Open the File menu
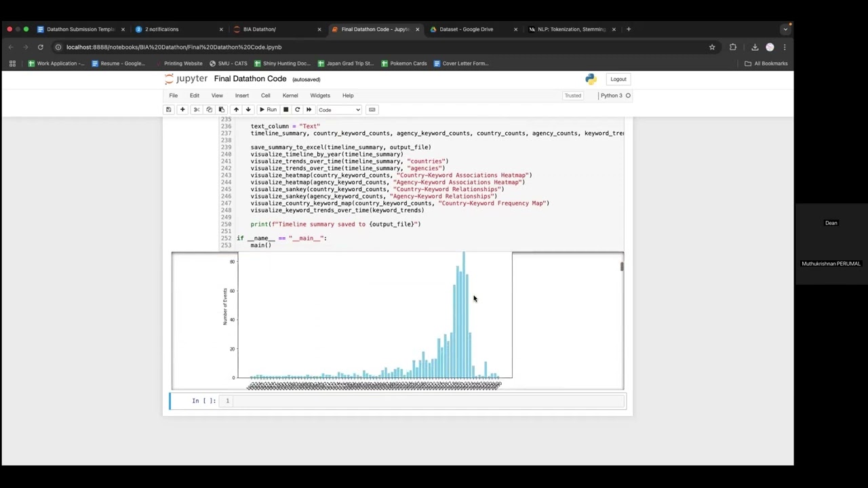 [174, 96]
